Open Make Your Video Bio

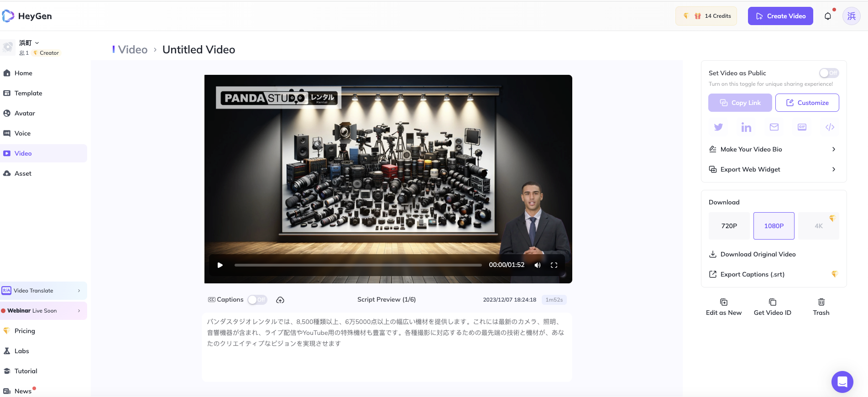tap(774, 149)
